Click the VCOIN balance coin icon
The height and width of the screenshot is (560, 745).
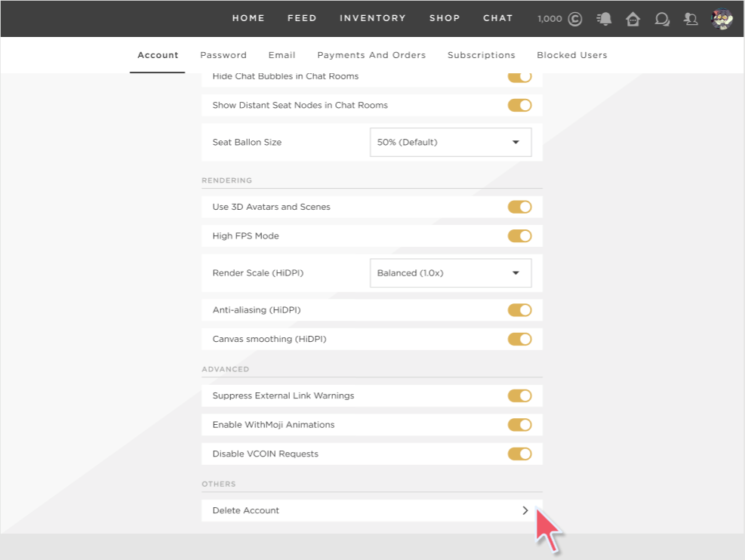(574, 18)
